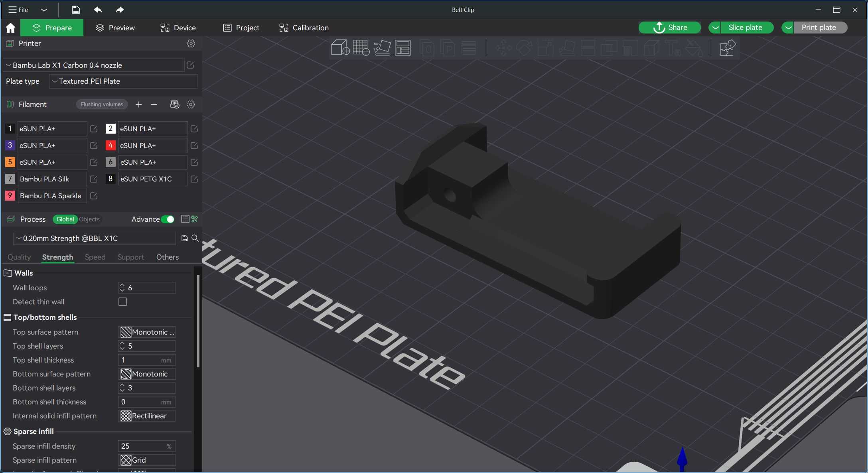868x473 pixels.
Task: Click filament 5 orange color swatch
Action: 10,162
